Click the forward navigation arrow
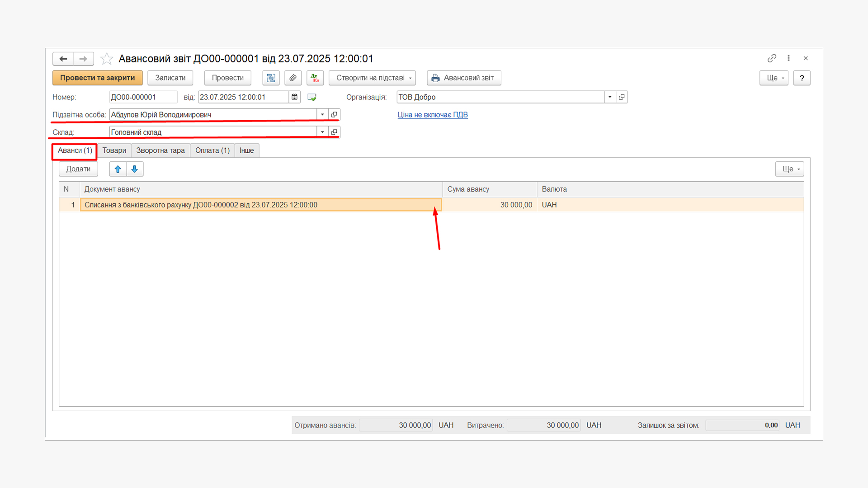This screenshot has width=868, height=488. point(83,59)
